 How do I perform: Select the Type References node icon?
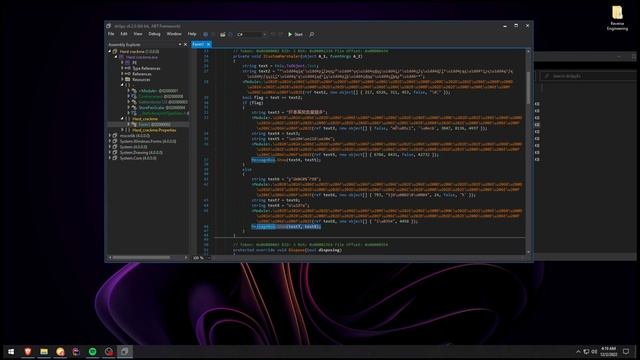pos(127,69)
